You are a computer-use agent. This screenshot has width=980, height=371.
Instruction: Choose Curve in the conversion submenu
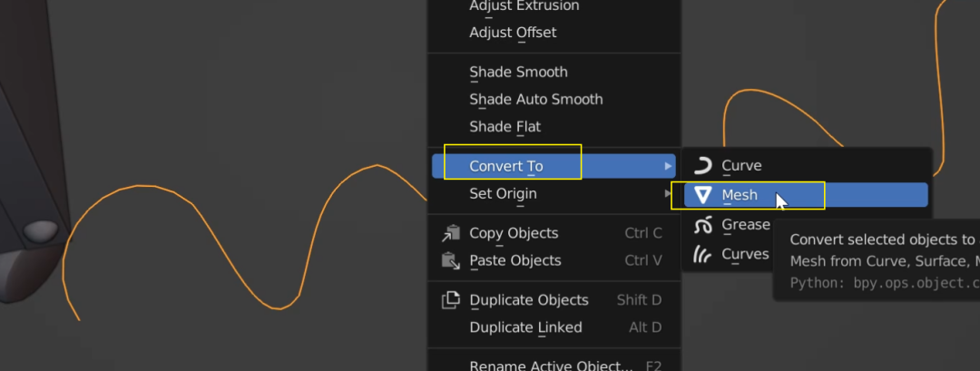click(806, 166)
